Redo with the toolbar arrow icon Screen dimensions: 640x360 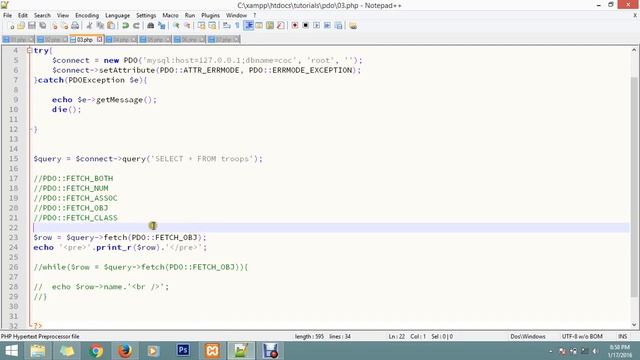pyautogui.click(x=136, y=26)
